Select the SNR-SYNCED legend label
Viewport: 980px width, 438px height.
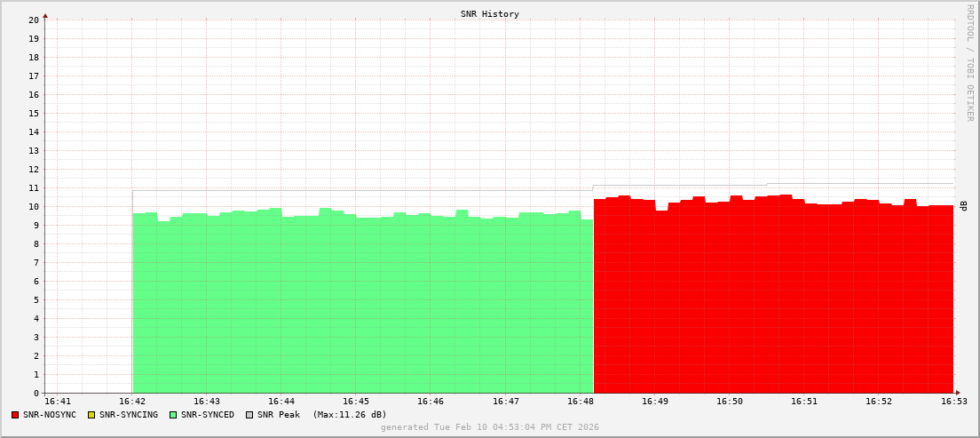[207, 415]
